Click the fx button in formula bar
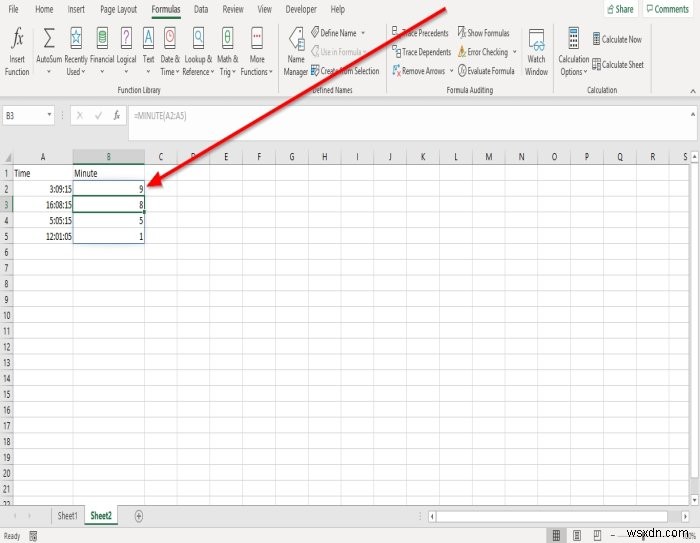 pos(117,116)
